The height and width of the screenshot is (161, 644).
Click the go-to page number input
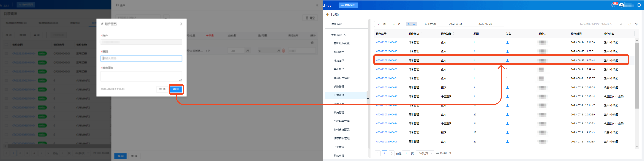406,153
